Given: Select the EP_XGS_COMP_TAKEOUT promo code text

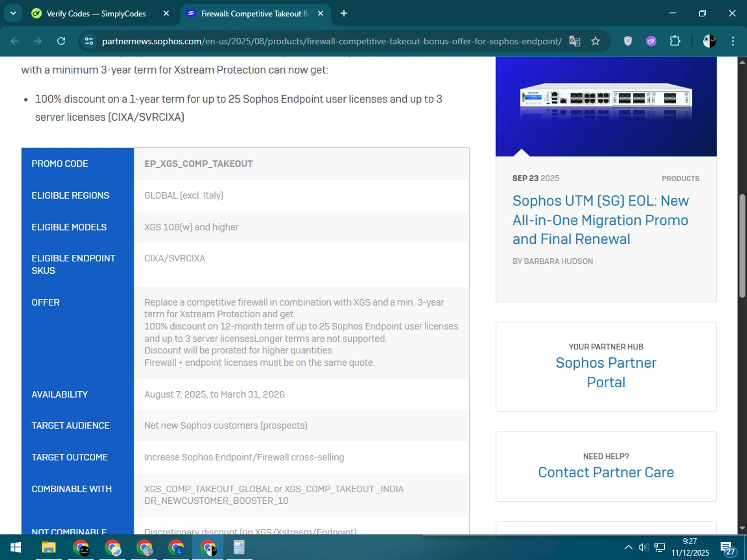Looking at the screenshot, I should (x=199, y=164).
